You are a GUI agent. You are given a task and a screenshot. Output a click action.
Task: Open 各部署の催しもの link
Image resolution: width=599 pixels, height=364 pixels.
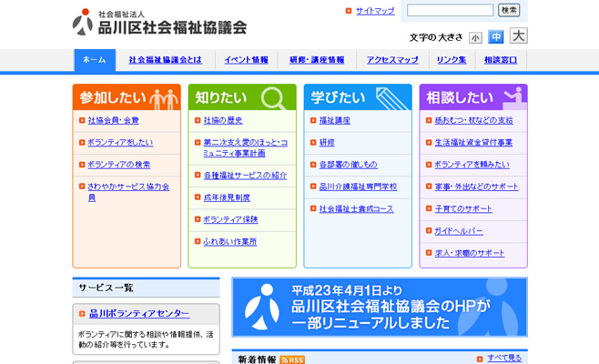pos(349,165)
